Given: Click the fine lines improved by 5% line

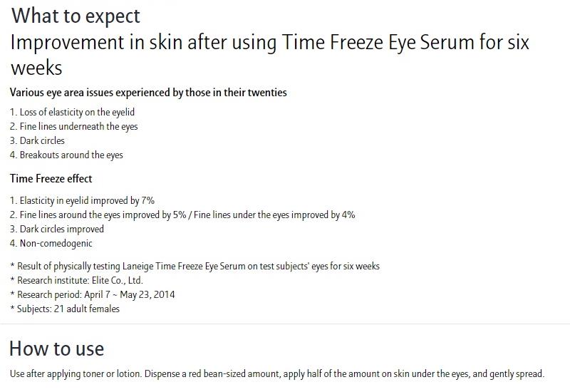Looking at the screenshot, I should (x=182, y=215).
